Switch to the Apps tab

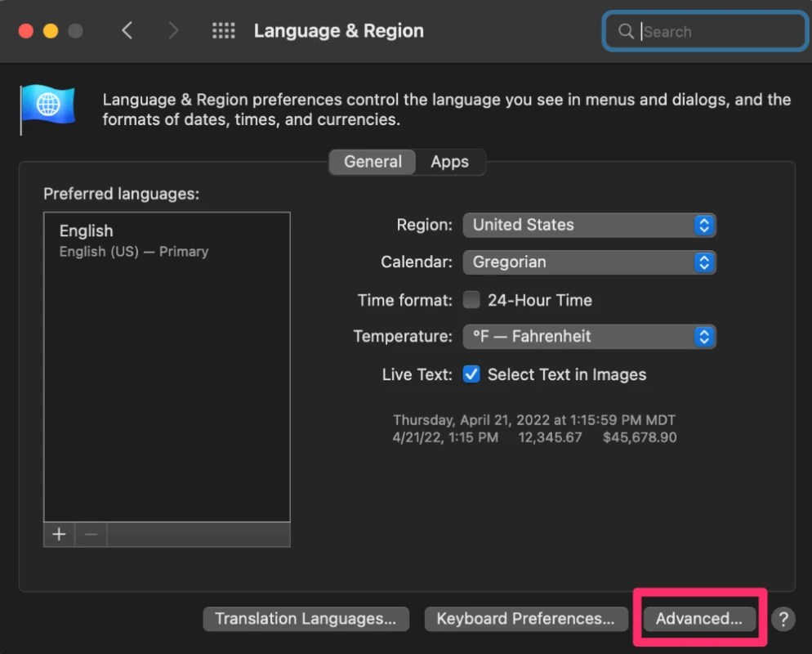[449, 161]
